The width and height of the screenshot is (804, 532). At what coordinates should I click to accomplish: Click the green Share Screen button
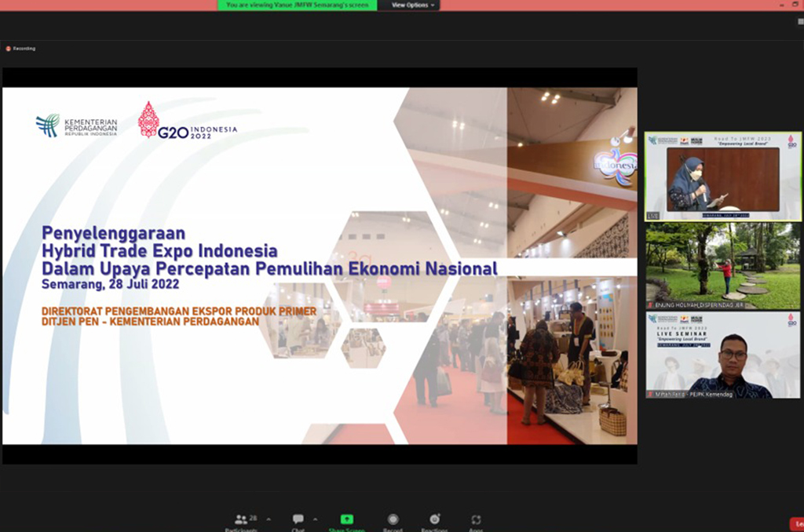(x=346, y=521)
